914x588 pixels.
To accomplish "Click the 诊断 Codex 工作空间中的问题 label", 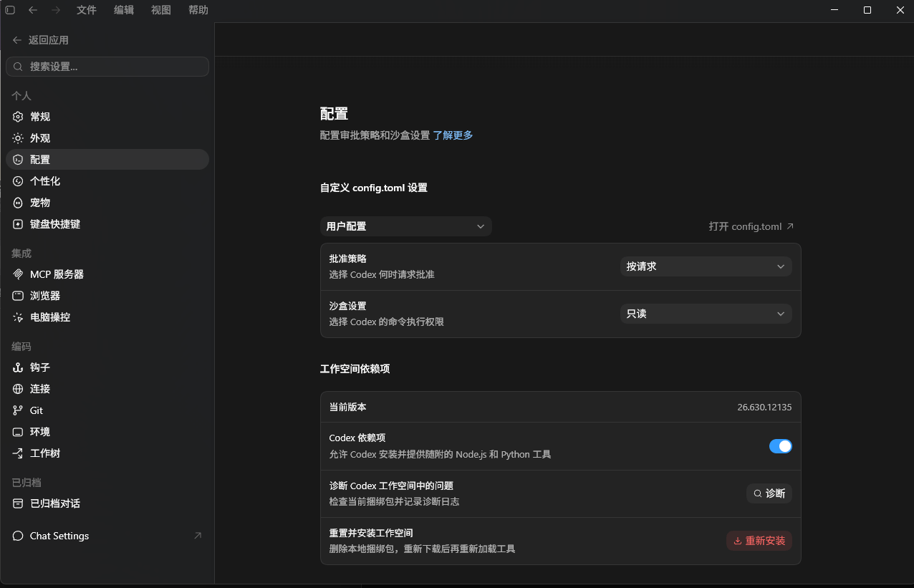I will [391, 486].
